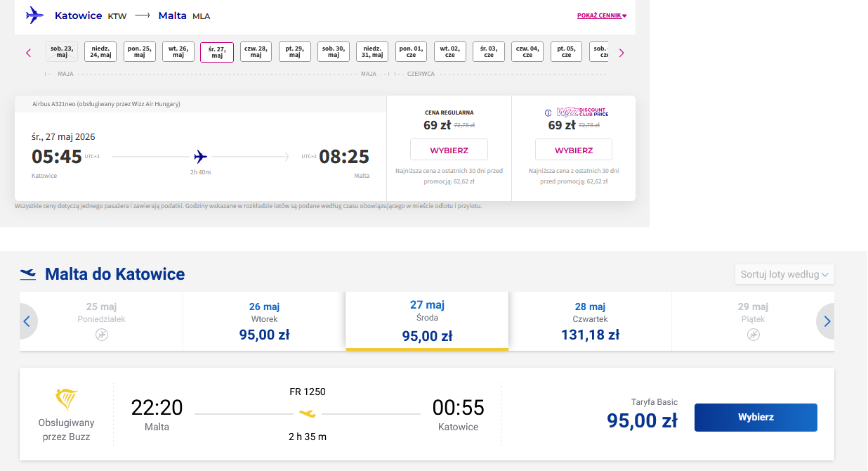Open info icon beside Wizz Discount Club Price
Image resolution: width=868 pixels, height=471 pixels.
(x=548, y=112)
